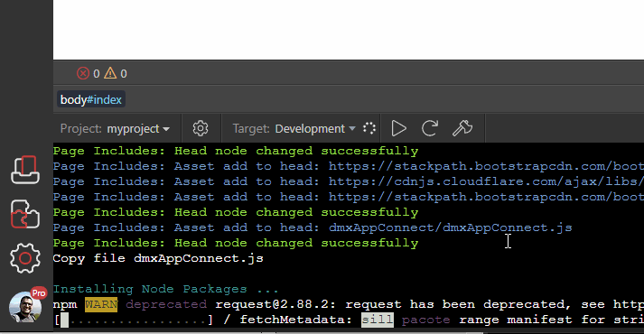Click 'request@2.88.2' deprecation message

click(x=429, y=304)
